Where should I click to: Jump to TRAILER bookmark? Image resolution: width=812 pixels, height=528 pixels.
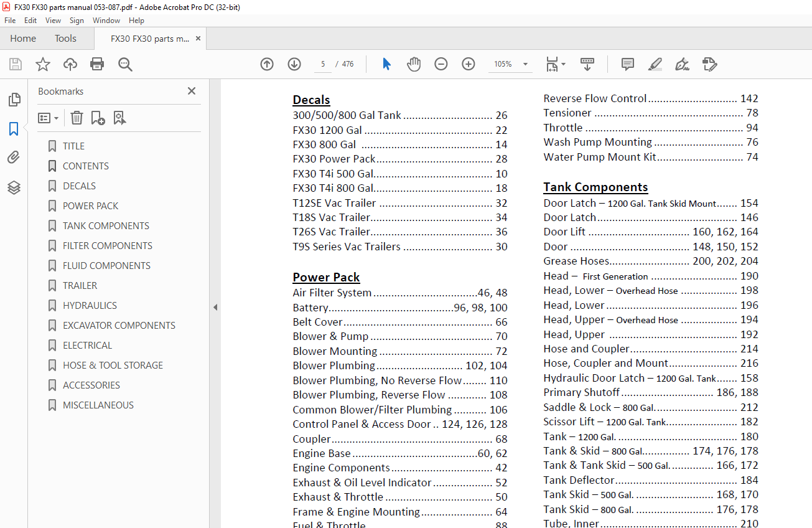[80, 286]
